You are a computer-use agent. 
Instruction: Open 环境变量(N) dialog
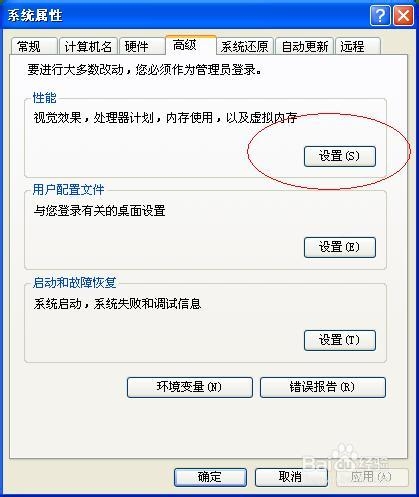click(190, 387)
